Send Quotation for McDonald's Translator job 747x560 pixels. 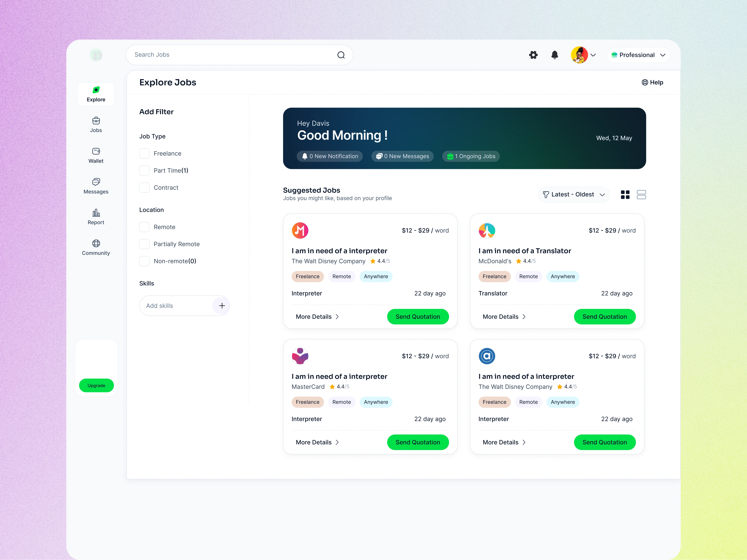click(604, 317)
